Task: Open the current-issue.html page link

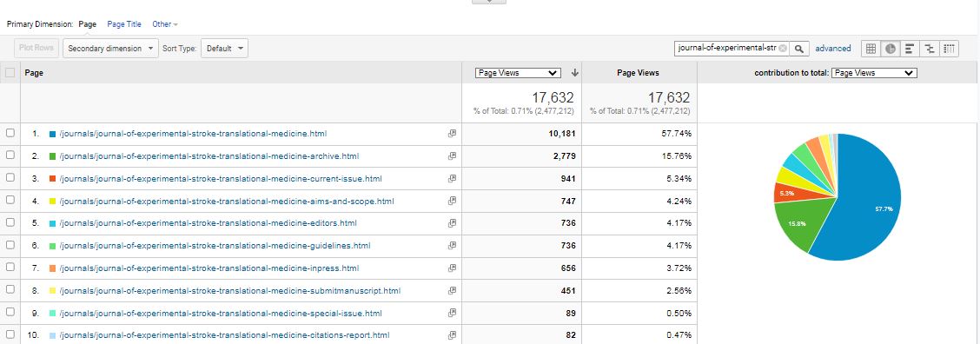Action: [x=220, y=178]
